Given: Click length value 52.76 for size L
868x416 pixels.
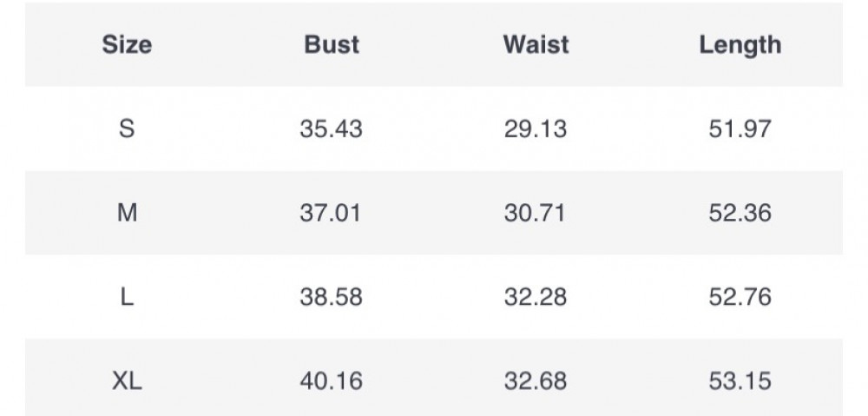Looking at the screenshot, I should (x=740, y=297).
